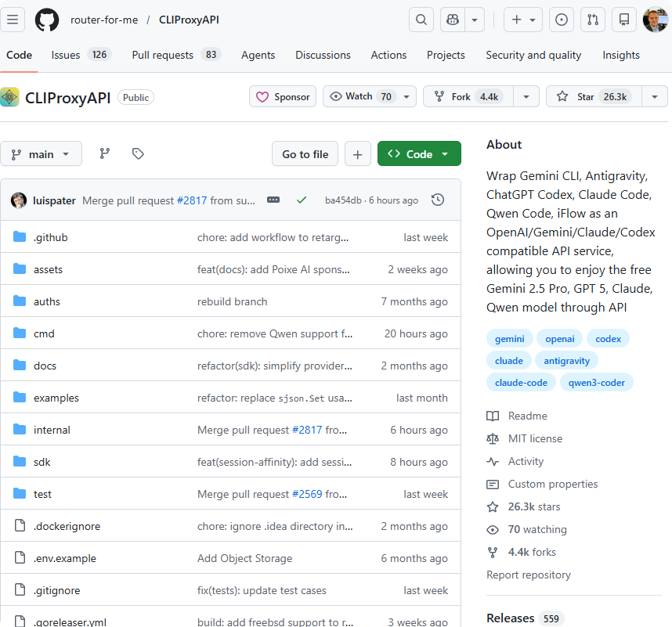Image resolution: width=672 pixels, height=627 pixels.
Task: Click the router-for-me owner link
Action: pos(104,20)
